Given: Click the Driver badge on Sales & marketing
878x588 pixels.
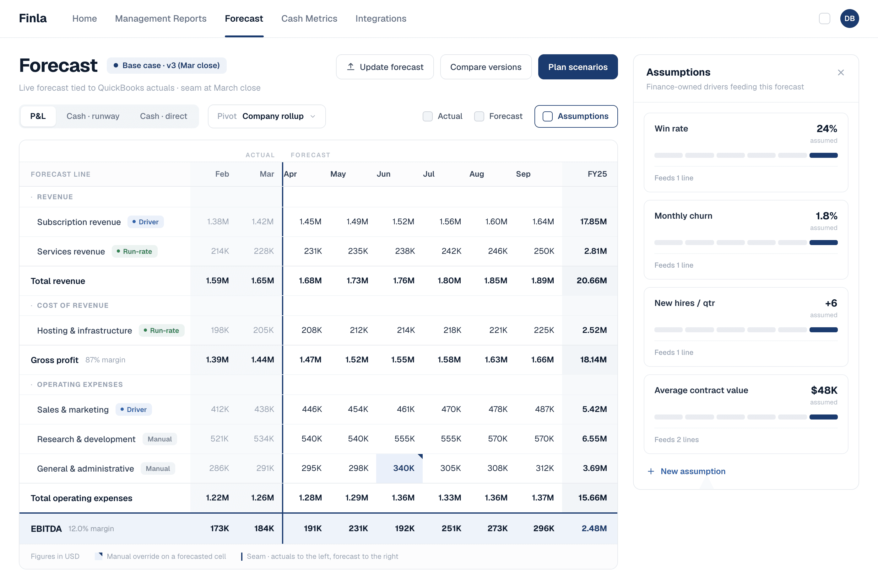Looking at the screenshot, I should [133, 409].
